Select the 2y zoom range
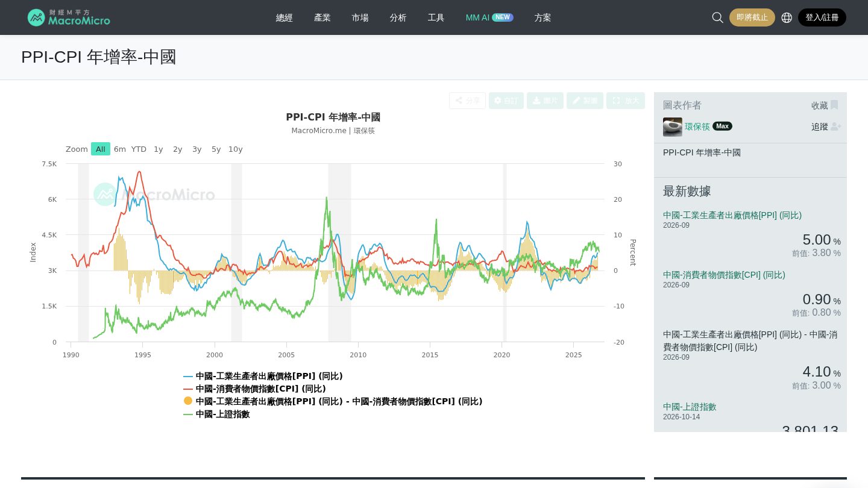This screenshot has height=488, width=868. coord(178,149)
